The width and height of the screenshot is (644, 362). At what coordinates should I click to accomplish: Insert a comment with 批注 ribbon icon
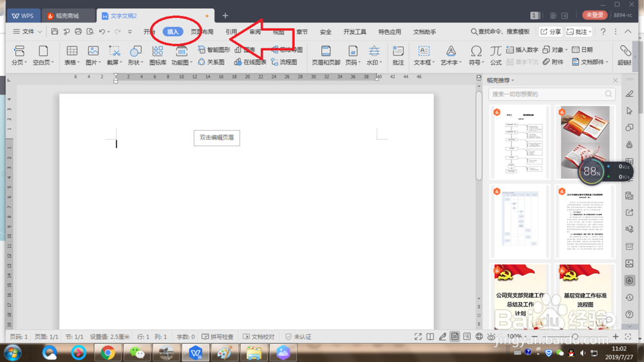point(398,55)
